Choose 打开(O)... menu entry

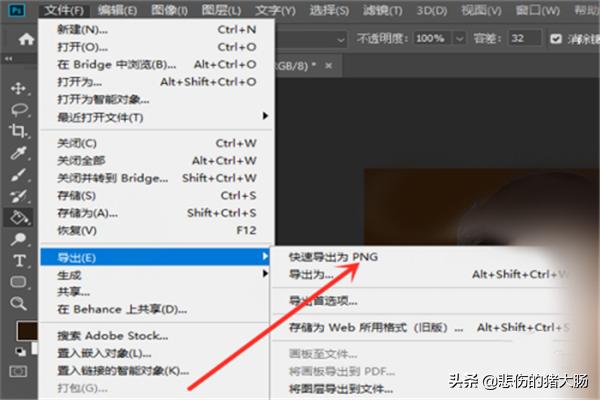pyautogui.click(x=157, y=47)
